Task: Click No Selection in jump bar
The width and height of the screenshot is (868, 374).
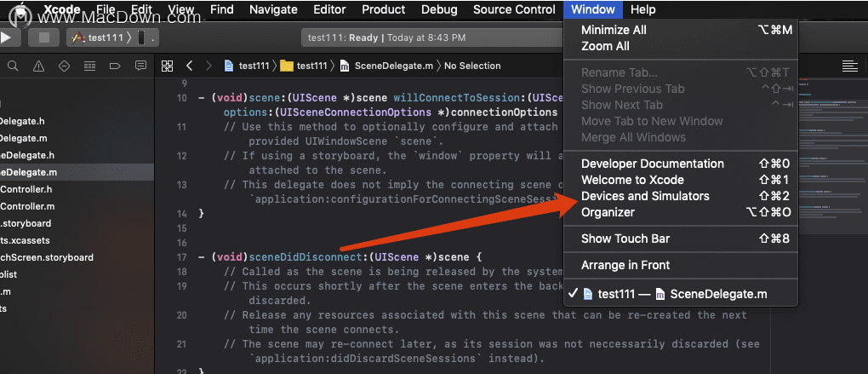Action: click(472, 66)
